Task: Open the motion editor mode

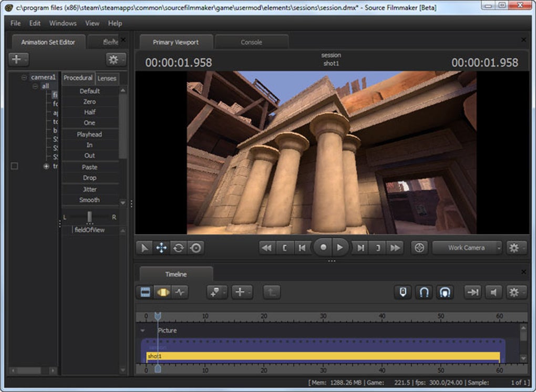Action: tap(163, 292)
